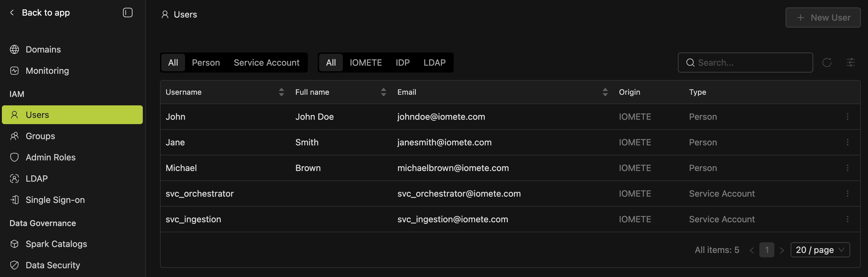Navigate to Groups in IAM
Viewport: 868px width, 277px height.
40,136
